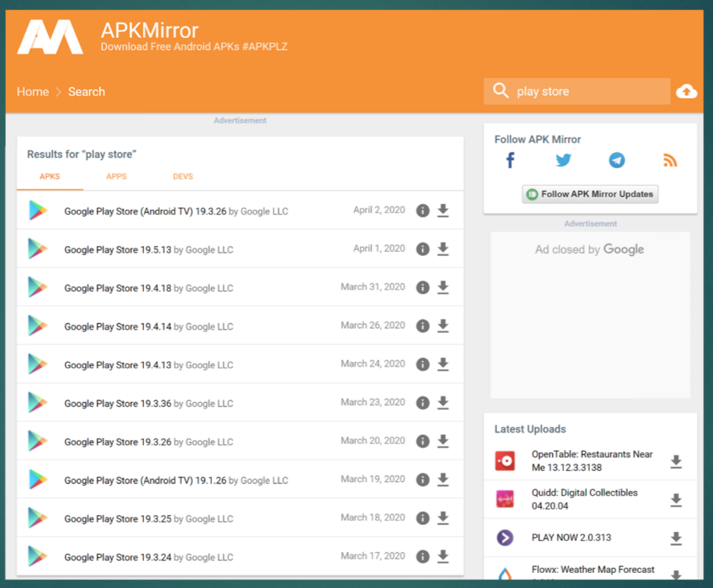The height and width of the screenshot is (588, 713).
Task: Click the OpenTable app icon
Action: [x=505, y=461]
